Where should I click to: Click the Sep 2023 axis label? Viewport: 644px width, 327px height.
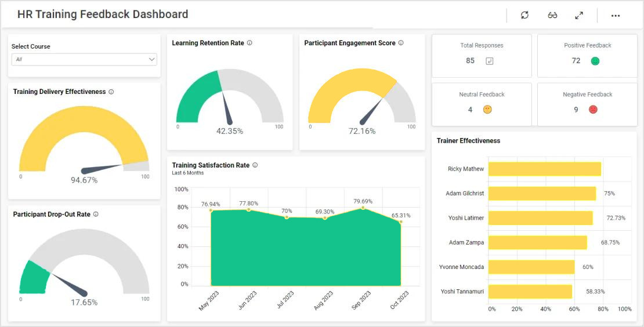point(361,301)
